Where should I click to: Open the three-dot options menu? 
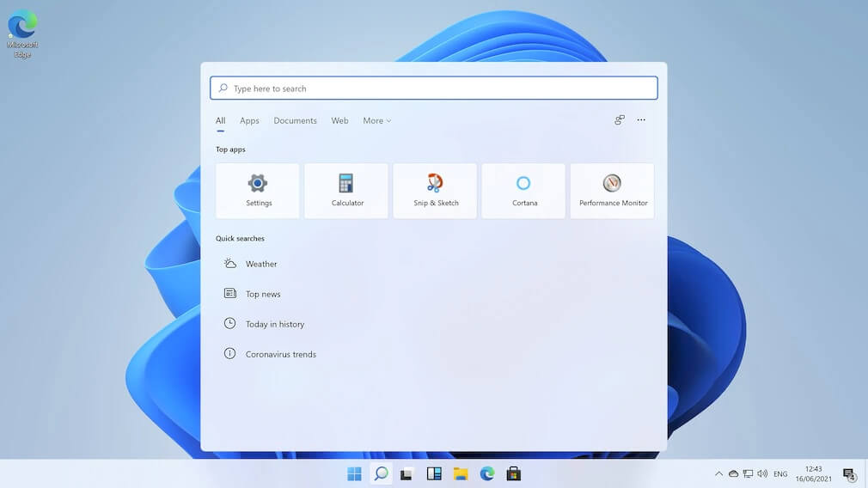[641, 120]
